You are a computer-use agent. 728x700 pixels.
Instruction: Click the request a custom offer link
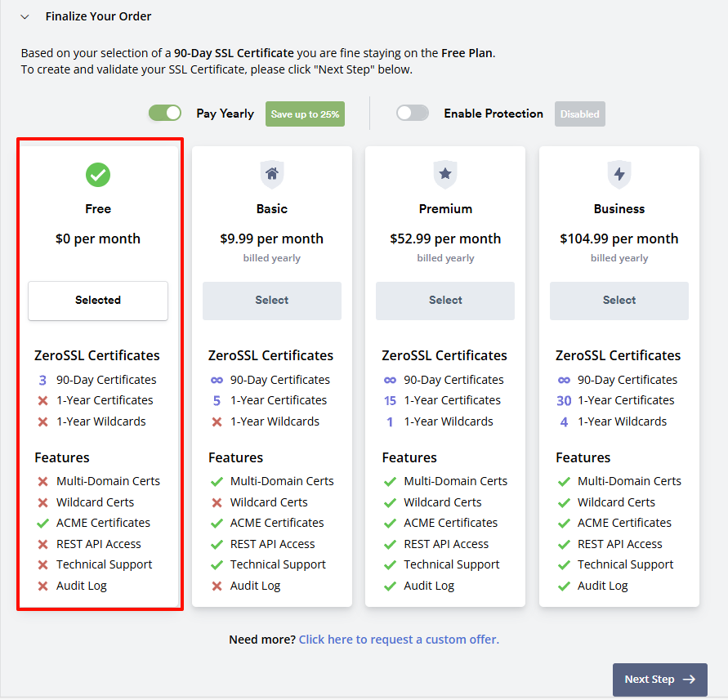399,640
